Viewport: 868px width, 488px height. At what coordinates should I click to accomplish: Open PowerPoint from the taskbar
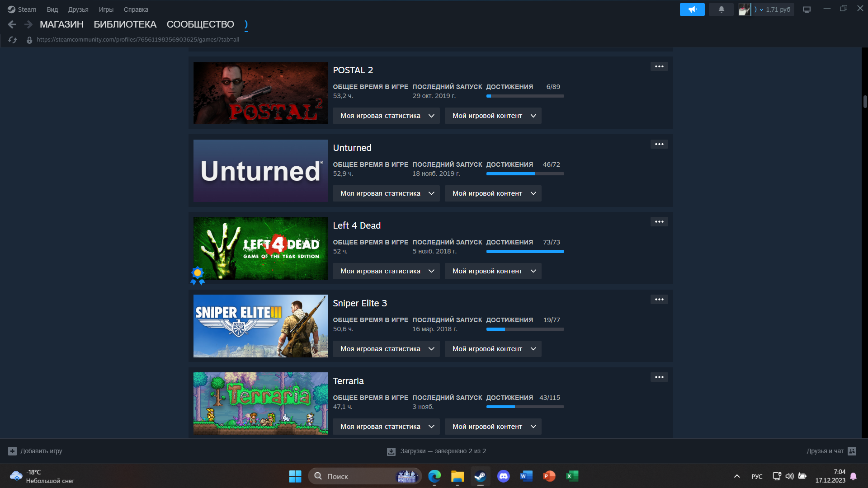tap(549, 476)
